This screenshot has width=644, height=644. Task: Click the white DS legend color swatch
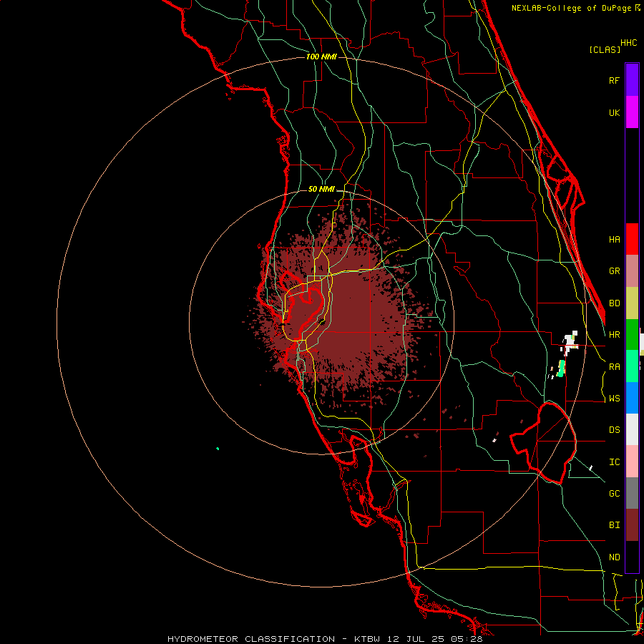632,429
